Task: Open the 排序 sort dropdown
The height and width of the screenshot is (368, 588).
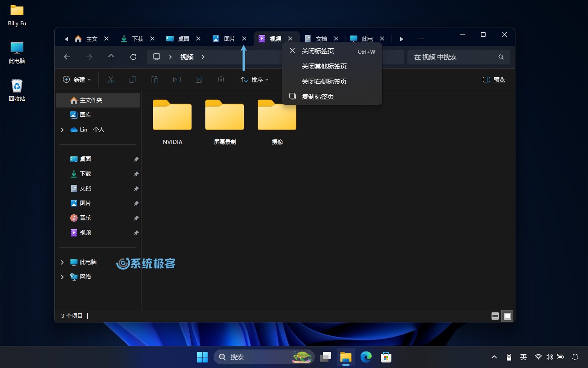Action: pos(254,80)
